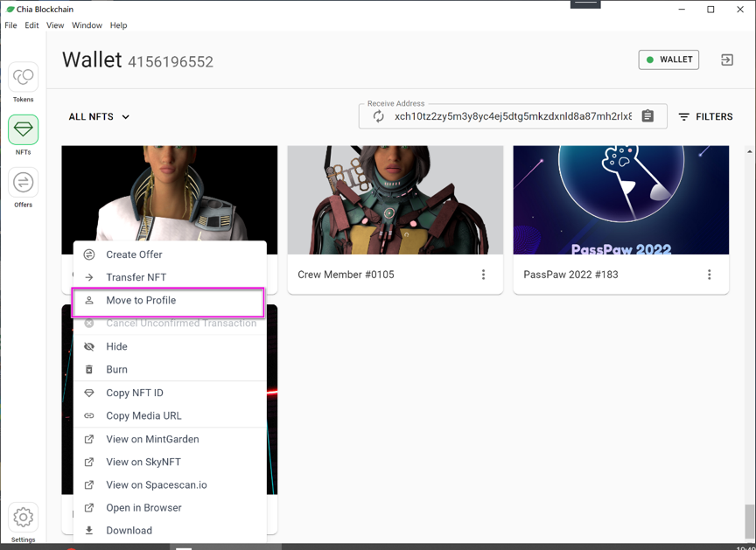Image resolution: width=756 pixels, height=550 pixels.
Task: Copy receive address using clipboard icon
Action: pyautogui.click(x=647, y=116)
